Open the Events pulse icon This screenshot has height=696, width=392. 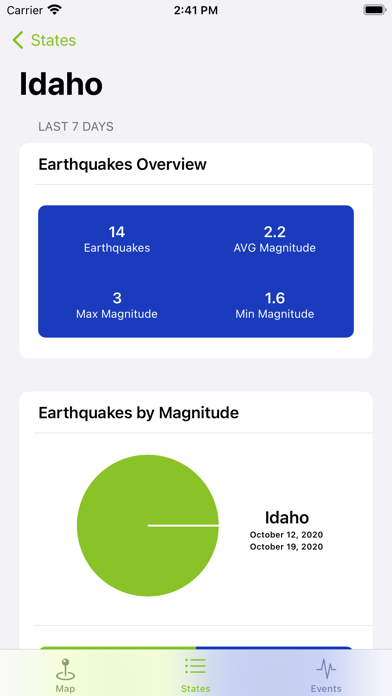[x=326, y=669]
